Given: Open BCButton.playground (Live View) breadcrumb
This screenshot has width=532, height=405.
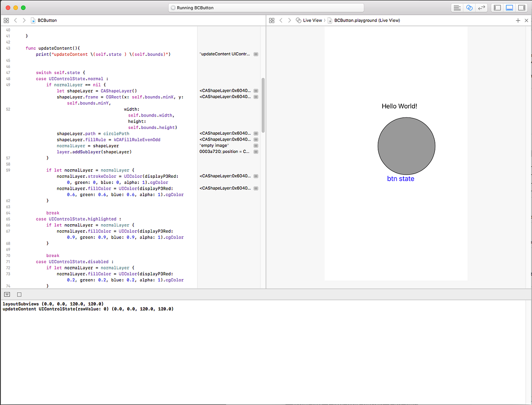Looking at the screenshot, I should click(x=367, y=20).
